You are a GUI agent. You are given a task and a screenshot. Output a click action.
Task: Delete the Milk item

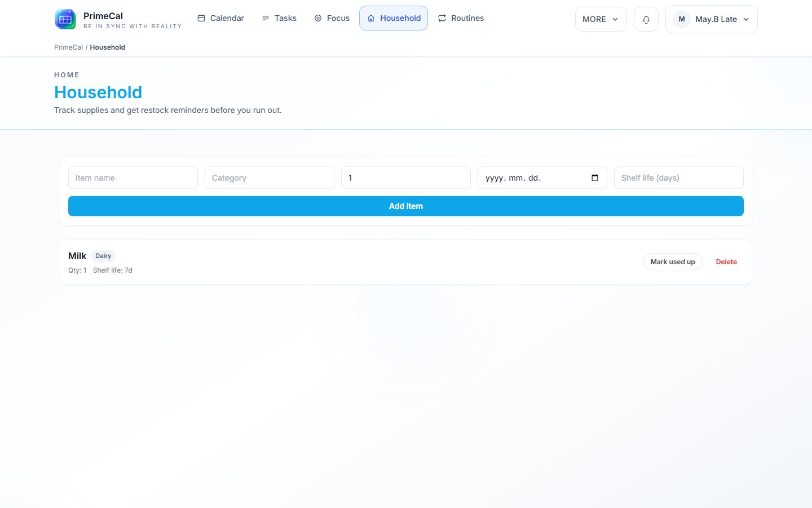pyautogui.click(x=726, y=262)
